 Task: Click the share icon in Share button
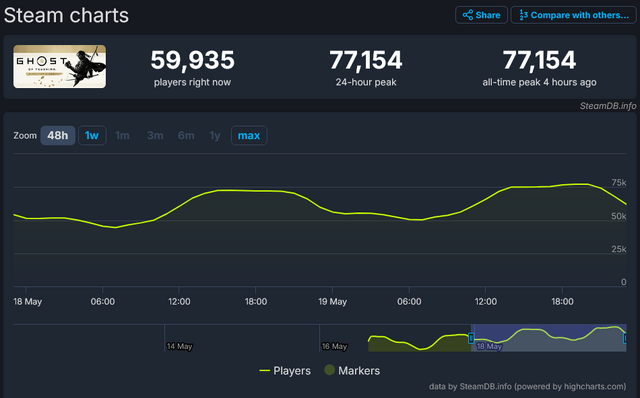[468, 15]
